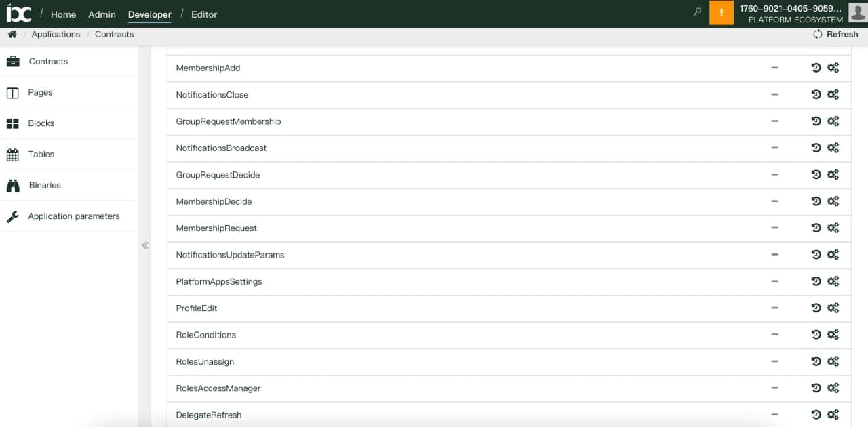This screenshot has width=868, height=427.
Task: Open Tables in the sidebar
Action: [x=41, y=155]
